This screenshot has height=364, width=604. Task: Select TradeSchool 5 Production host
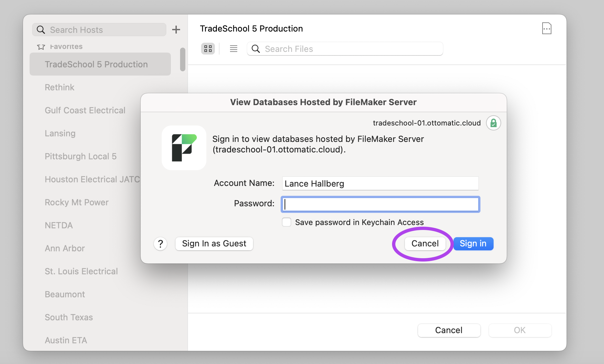100,64
